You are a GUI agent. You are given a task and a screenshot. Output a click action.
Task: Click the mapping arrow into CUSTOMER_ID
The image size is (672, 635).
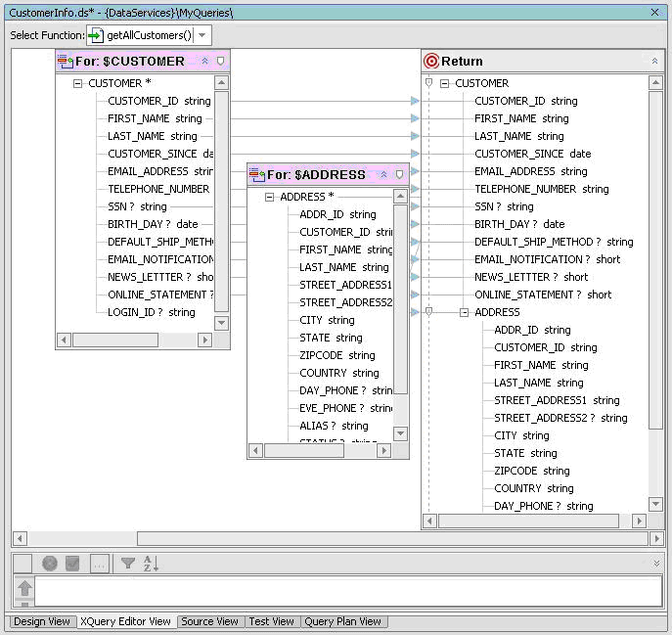pos(415,101)
